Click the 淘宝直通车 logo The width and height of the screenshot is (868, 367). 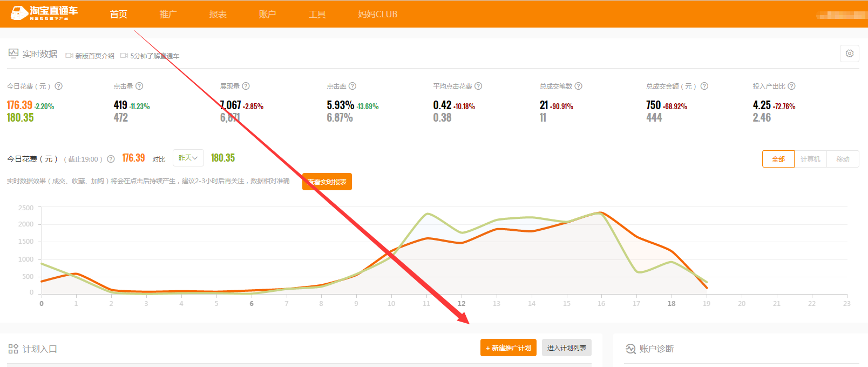[45, 14]
